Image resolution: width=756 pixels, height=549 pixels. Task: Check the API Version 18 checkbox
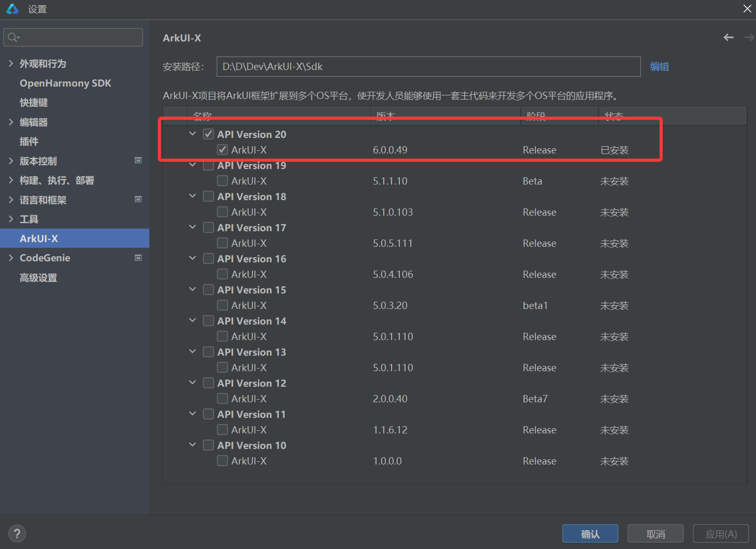pos(208,196)
